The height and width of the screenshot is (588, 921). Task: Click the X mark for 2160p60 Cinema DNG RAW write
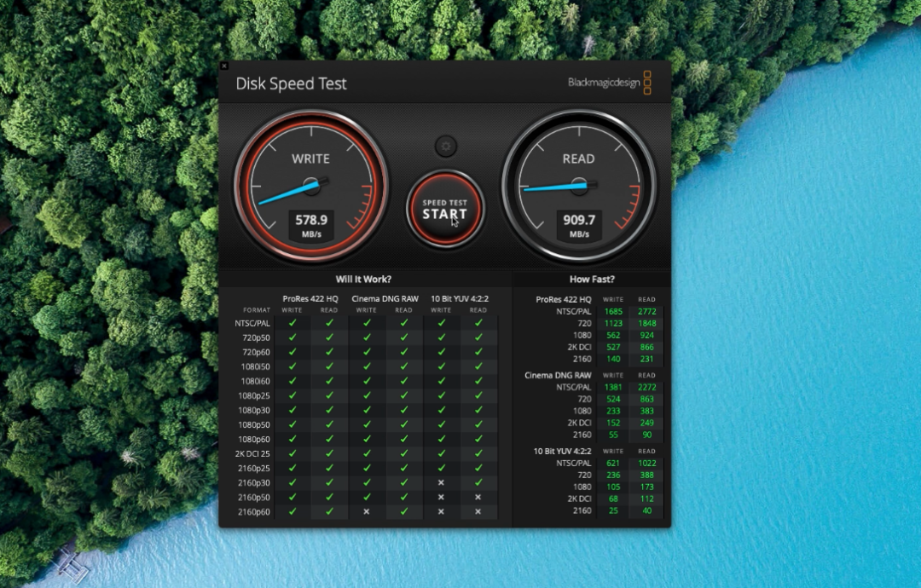[367, 511]
